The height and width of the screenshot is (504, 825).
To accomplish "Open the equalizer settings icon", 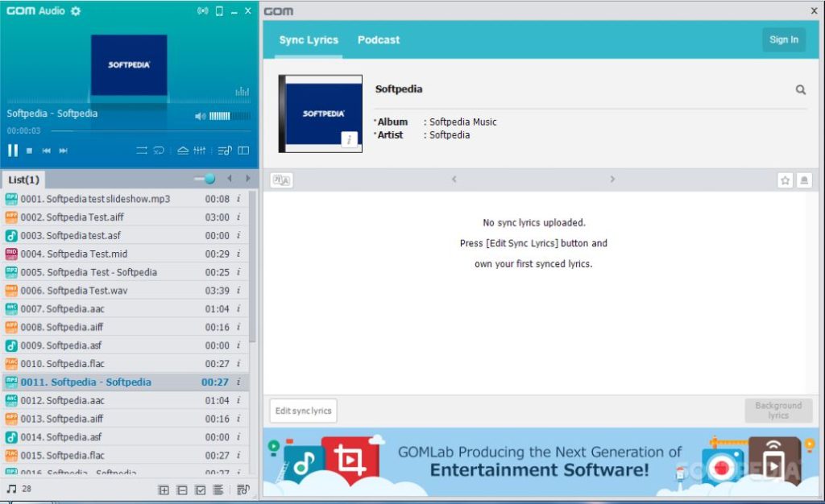I will 200,151.
